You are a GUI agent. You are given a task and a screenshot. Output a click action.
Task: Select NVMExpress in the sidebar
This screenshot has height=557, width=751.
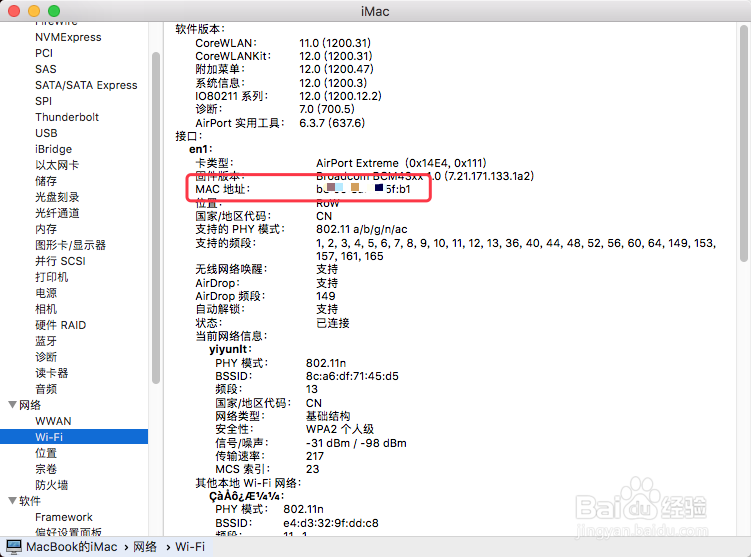68,37
